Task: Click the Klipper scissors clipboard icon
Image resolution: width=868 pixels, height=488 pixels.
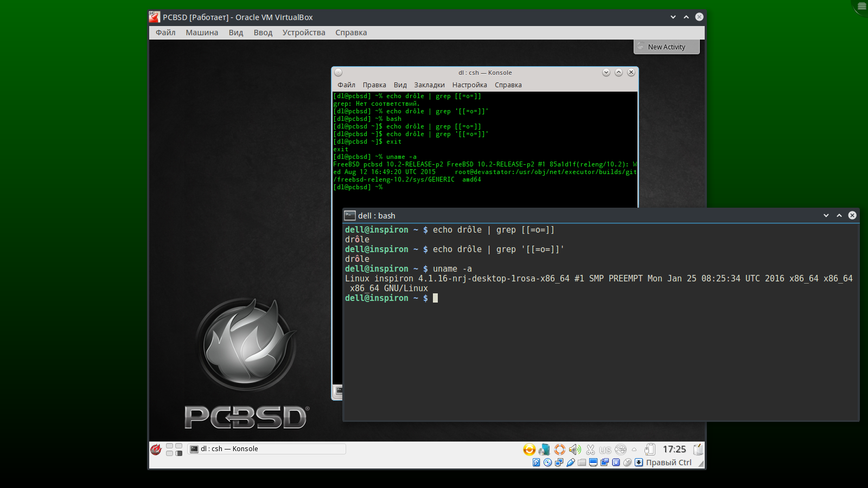Action: (x=590, y=450)
